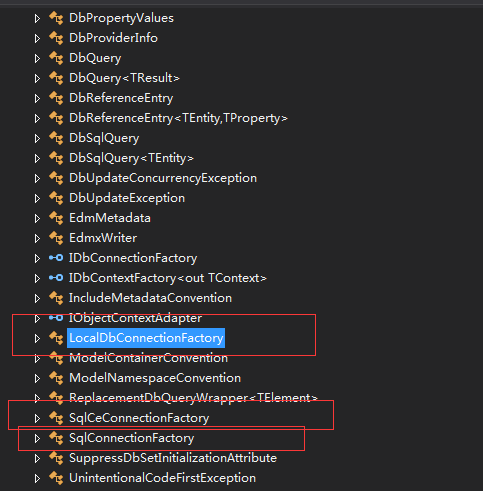Click the class icon beside UnintentionalCodeFirstException

56,478
